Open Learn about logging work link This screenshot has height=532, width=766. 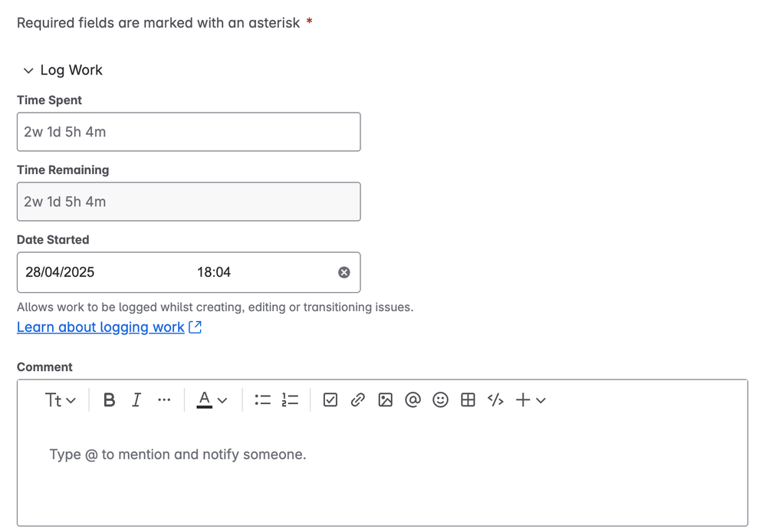coord(100,327)
